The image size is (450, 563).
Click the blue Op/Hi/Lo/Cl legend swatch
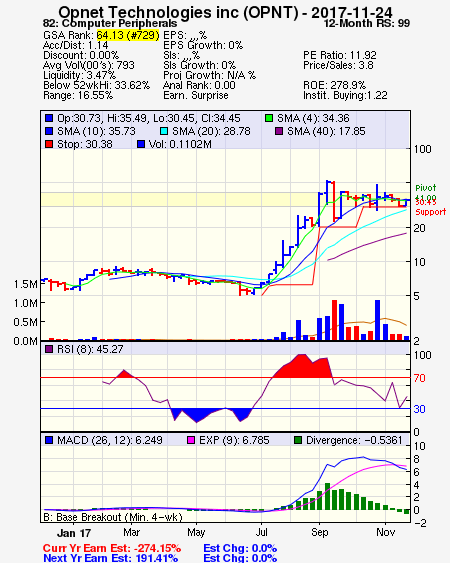click(x=49, y=118)
